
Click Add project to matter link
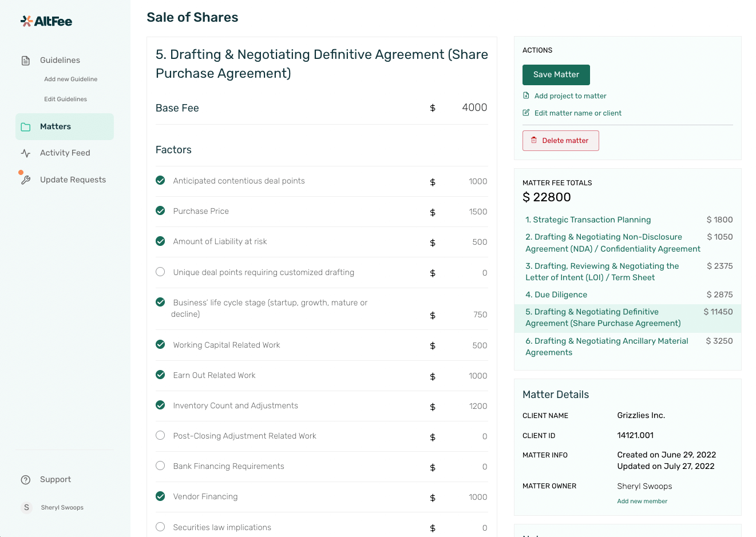point(570,96)
